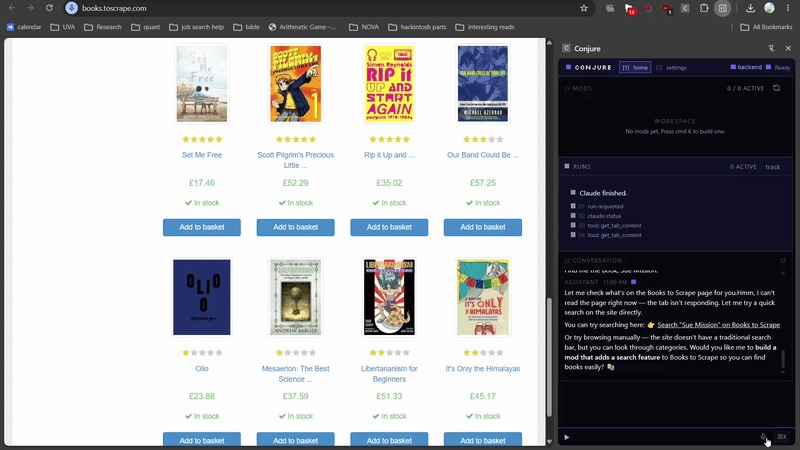Reload the page with browser refresh icon
The image size is (800, 450).
tap(49, 8)
